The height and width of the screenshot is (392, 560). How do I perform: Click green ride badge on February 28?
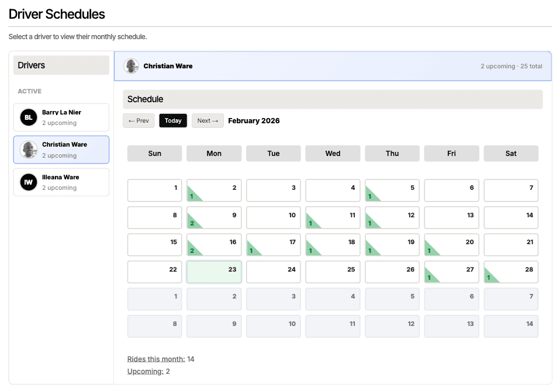(x=489, y=277)
